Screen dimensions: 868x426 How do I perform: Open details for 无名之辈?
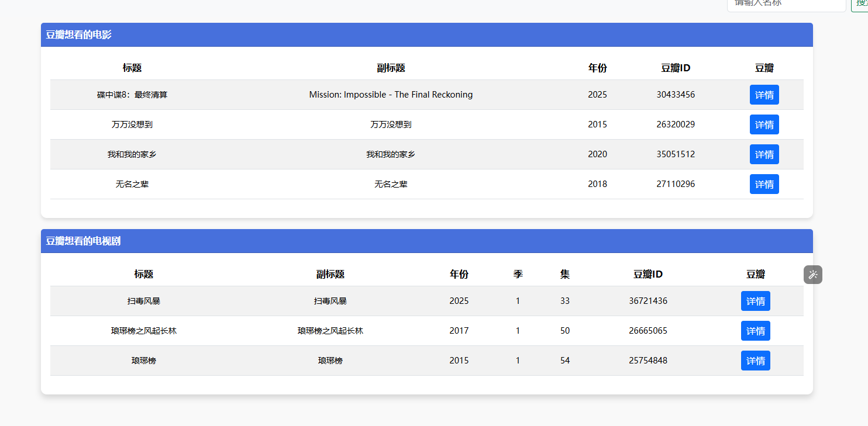tap(764, 184)
